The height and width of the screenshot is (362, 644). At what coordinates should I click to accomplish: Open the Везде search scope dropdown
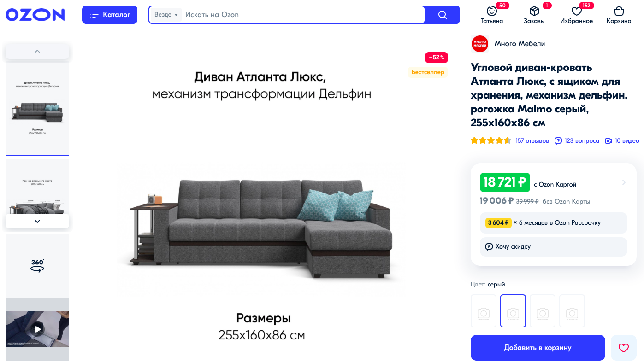tap(166, 15)
